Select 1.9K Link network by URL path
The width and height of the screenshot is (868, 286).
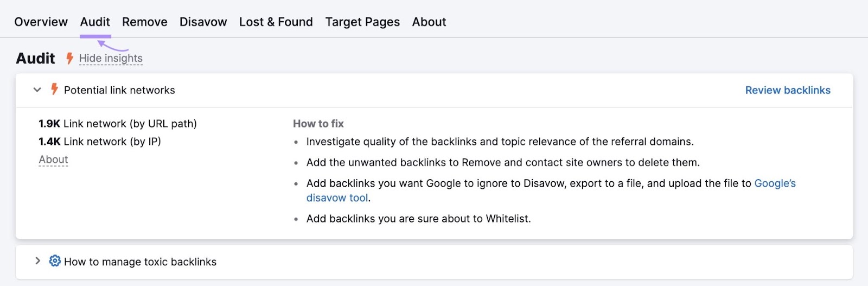point(118,124)
